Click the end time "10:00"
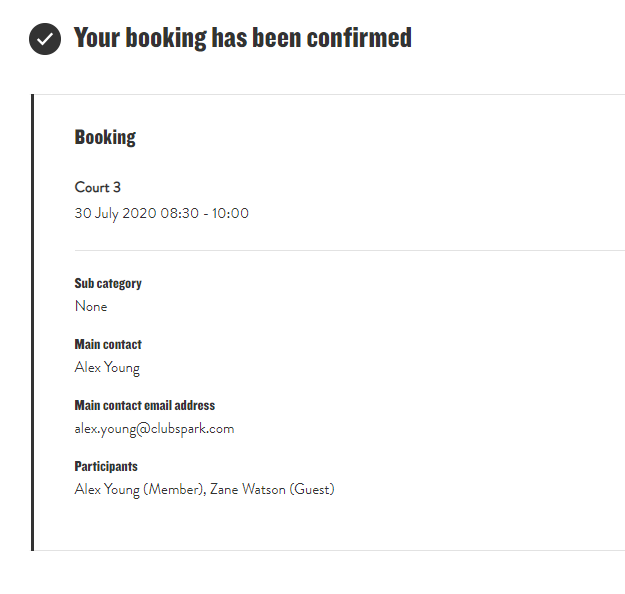625x594 pixels. [x=231, y=213]
